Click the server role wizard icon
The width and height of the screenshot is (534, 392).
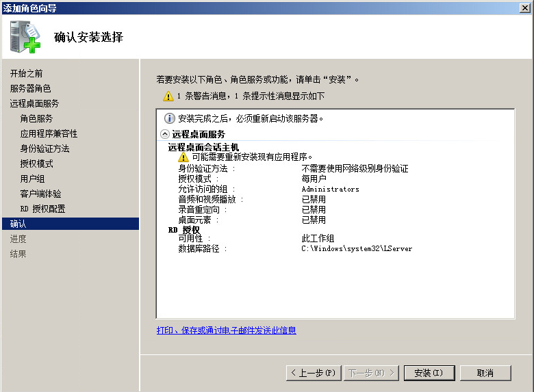(25, 37)
